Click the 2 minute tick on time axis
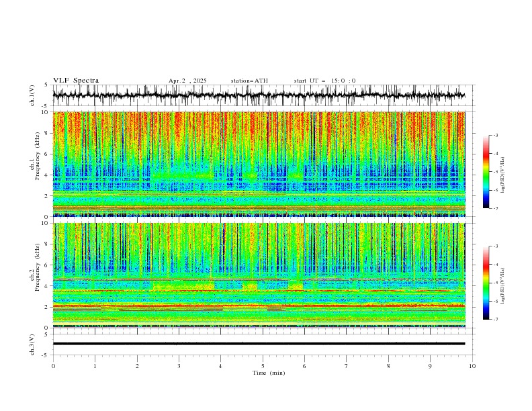Viewport: 532px width, 411px height. tap(137, 366)
